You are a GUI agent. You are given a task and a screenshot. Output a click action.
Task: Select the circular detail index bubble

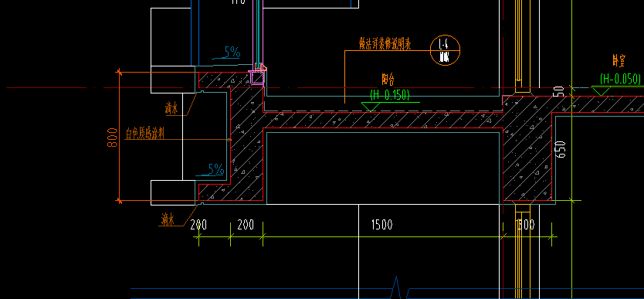pos(445,50)
